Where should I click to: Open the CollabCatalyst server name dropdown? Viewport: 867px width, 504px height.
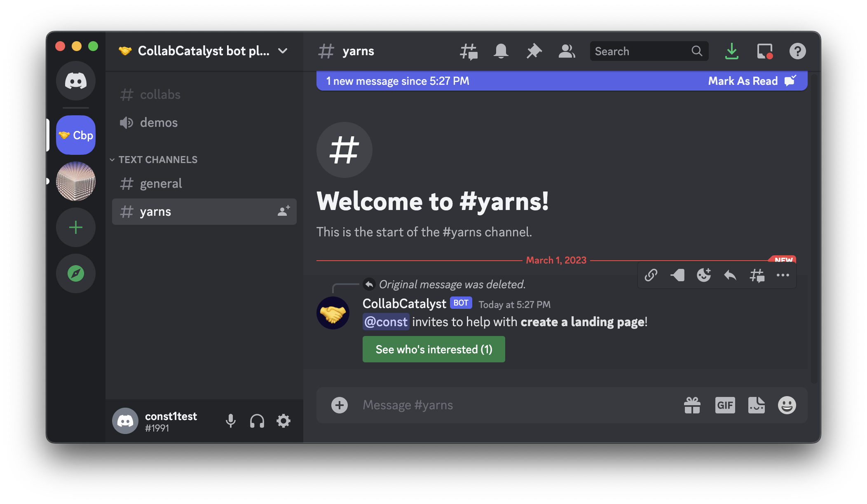tap(204, 51)
